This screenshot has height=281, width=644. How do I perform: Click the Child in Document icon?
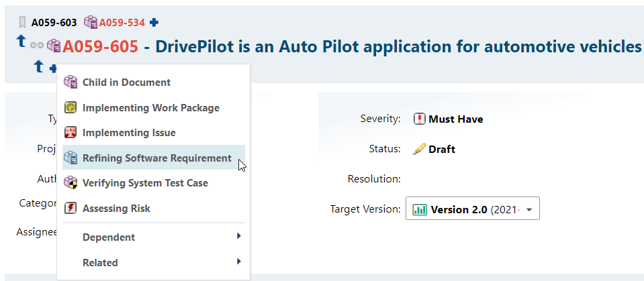(71, 82)
